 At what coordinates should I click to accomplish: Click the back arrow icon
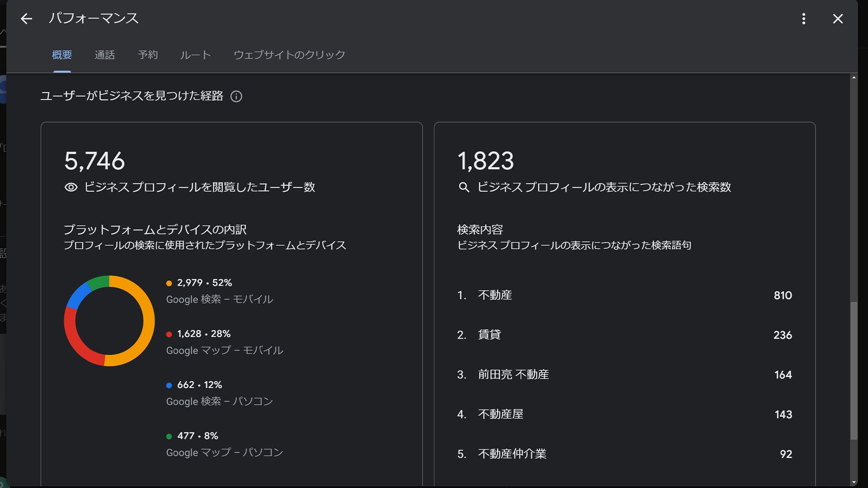click(27, 19)
